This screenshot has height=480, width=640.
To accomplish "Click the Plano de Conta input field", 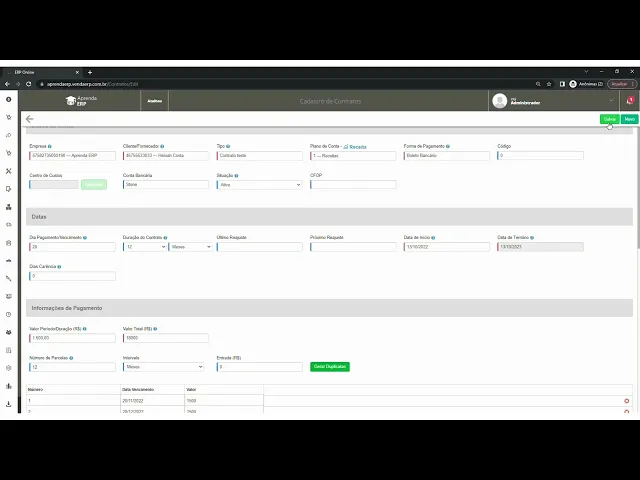I will pyautogui.click(x=353, y=156).
